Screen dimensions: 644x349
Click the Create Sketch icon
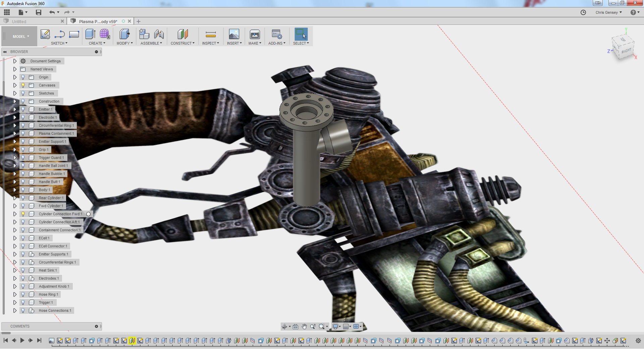(45, 34)
